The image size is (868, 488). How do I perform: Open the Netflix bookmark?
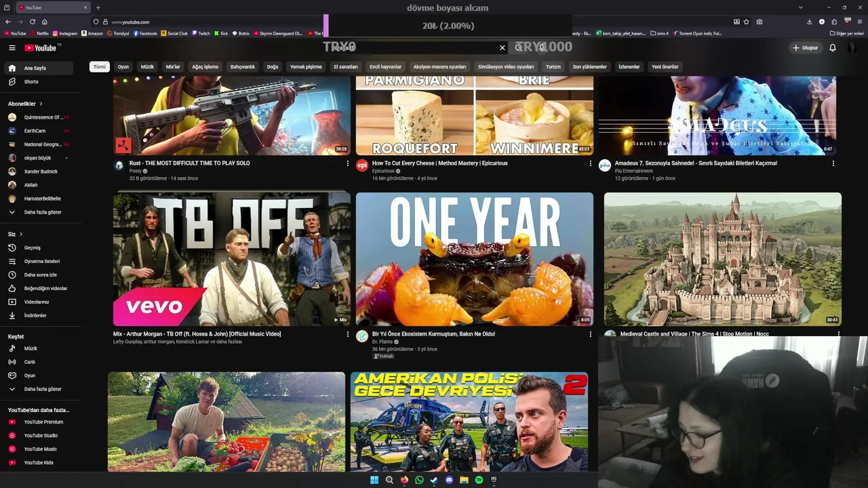(39, 33)
